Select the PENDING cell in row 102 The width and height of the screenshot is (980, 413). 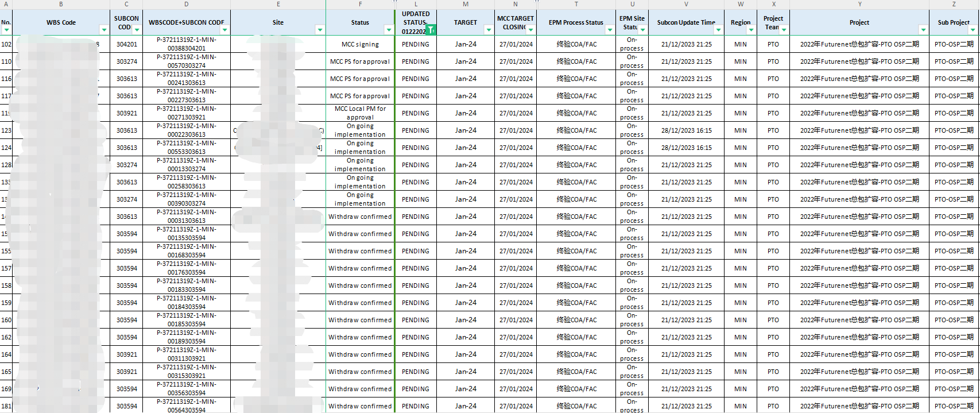point(416,44)
